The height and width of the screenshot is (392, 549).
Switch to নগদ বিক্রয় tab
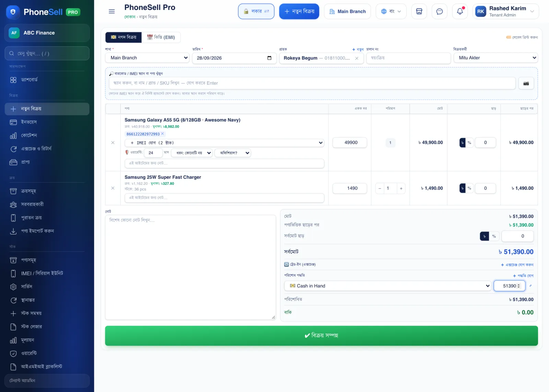[124, 37]
